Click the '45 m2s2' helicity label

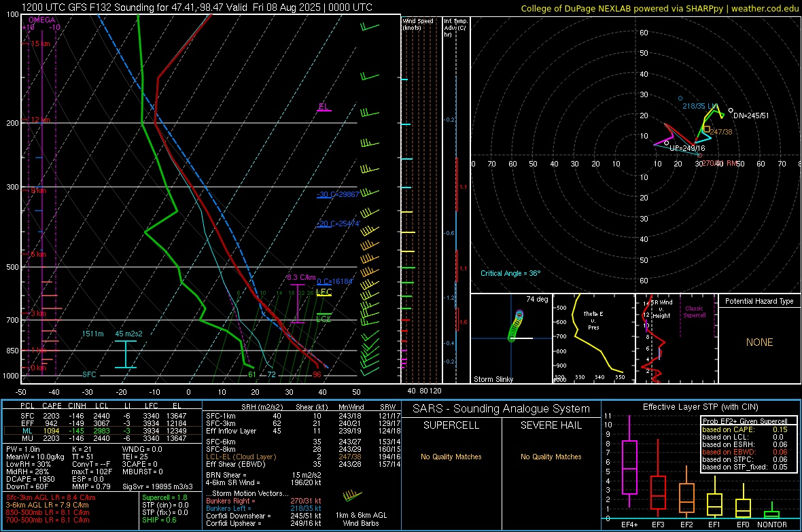click(x=128, y=334)
